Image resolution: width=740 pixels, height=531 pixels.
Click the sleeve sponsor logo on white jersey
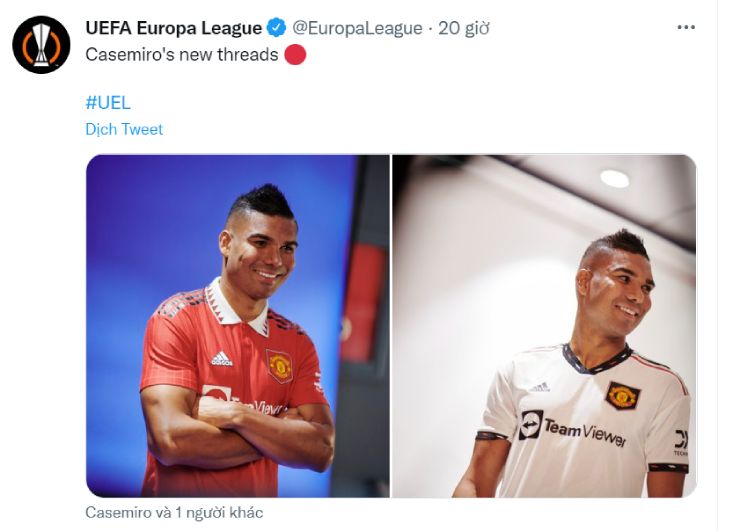click(x=681, y=442)
